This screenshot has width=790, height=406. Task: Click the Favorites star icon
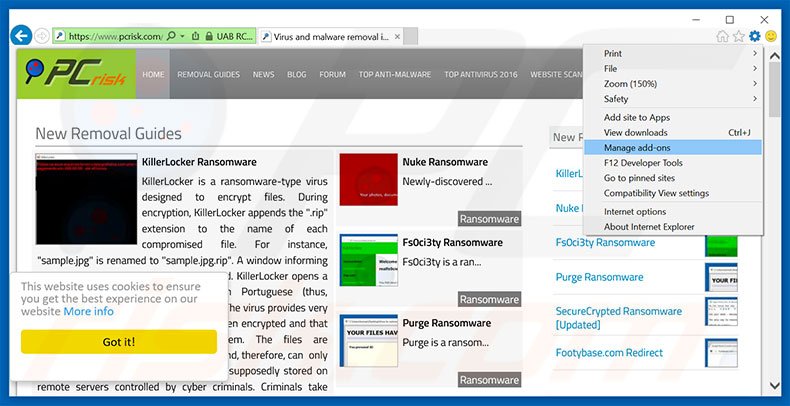click(739, 36)
